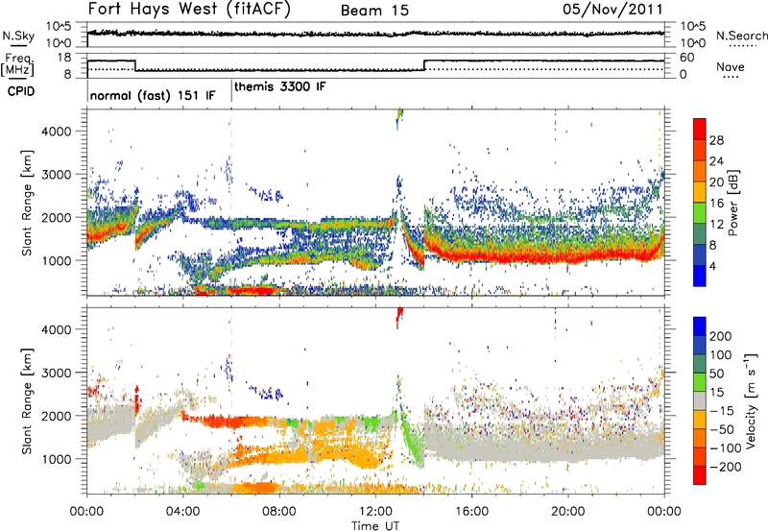Click the '08:00' time axis tick label
Image resolution: width=768 pixels, height=532 pixels.
[x=279, y=511]
